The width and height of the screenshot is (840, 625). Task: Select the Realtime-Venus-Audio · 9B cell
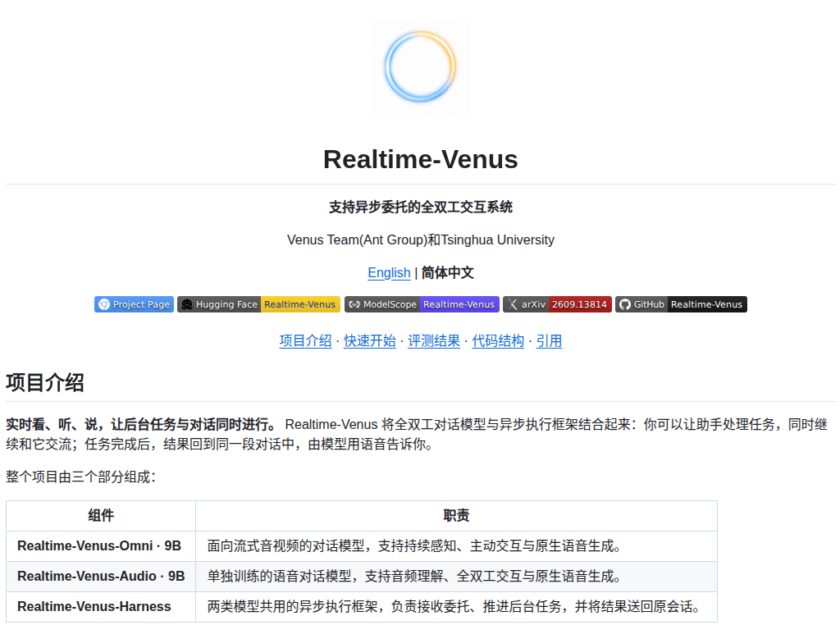tap(101, 577)
